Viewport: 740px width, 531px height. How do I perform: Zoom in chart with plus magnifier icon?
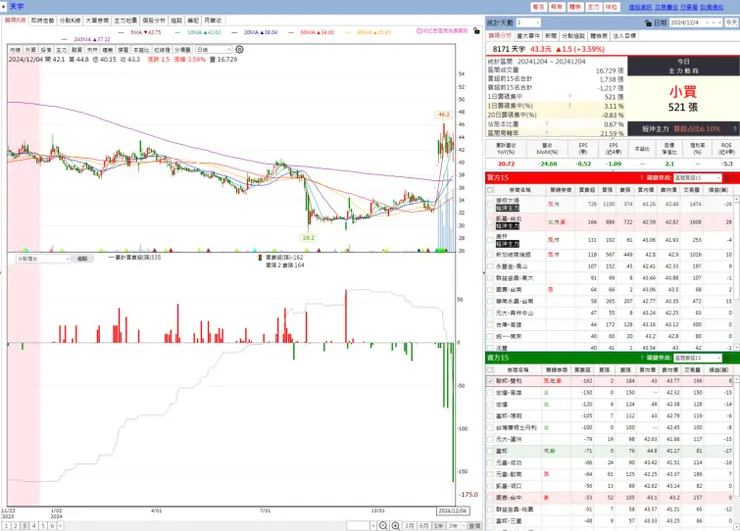pos(395,525)
